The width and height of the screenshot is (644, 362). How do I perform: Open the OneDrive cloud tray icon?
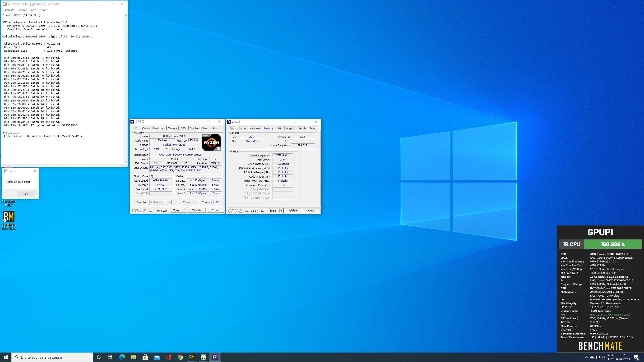[x=592, y=357]
